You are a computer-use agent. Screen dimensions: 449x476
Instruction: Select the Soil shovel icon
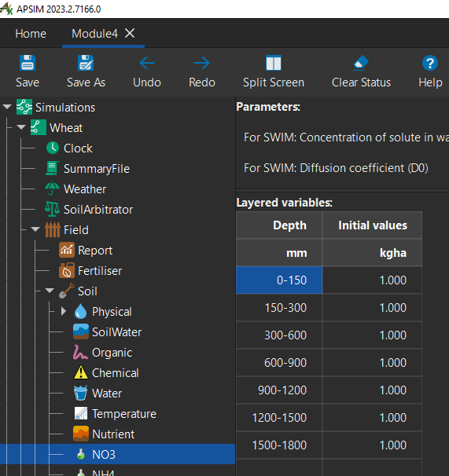(x=67, y=291)
